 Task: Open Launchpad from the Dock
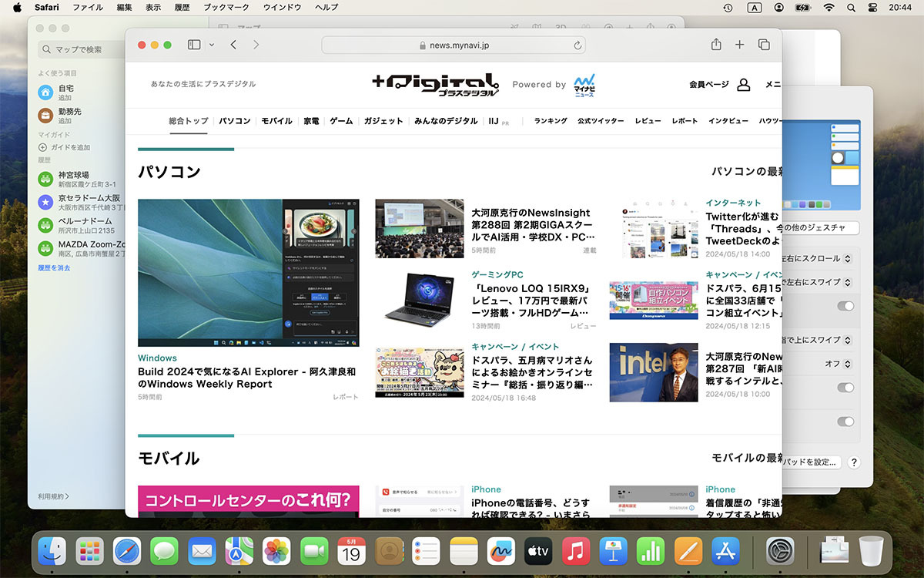pyautogui.click(x=90, y=551)
